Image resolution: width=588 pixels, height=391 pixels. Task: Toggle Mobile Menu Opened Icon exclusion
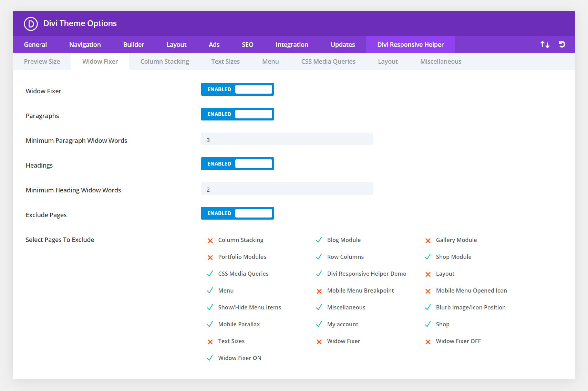coord(428,291)
